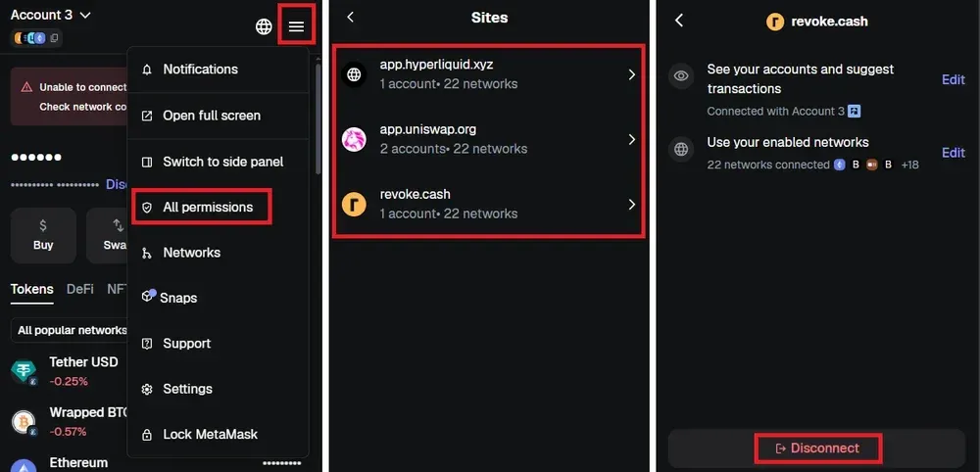Click the Buy button
Viewport: 980px width, 472px height.
tap(43, 235)
